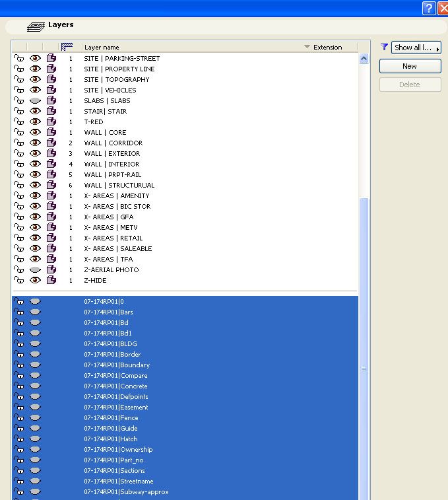Hide the Z-HIDE layer

tap(36, 280)
